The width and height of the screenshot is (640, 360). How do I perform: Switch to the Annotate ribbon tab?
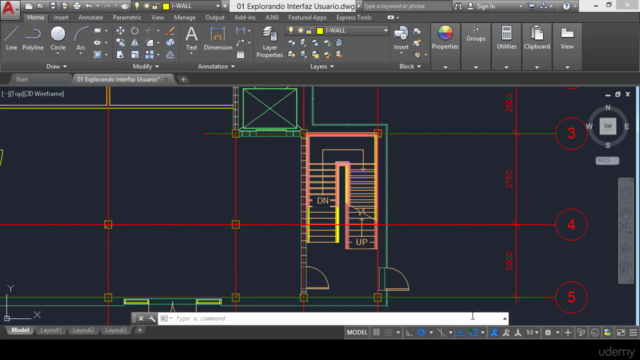(x=91, y=18)
